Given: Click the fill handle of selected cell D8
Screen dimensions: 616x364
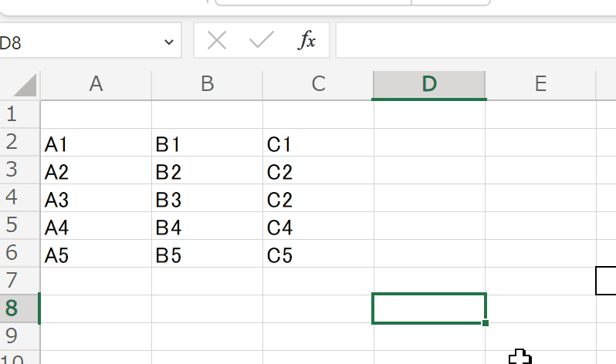Looking at the screenshot, I should pyautogui.click(x=485, y=323).
